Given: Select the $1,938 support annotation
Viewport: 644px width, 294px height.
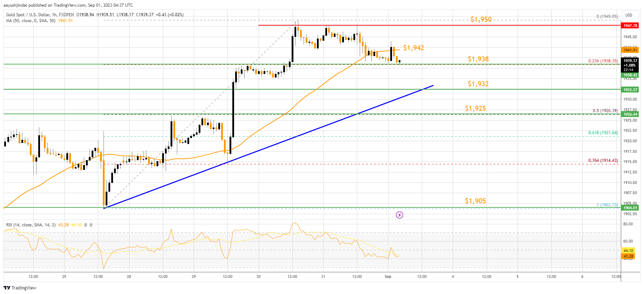Looking at the screenshot, I should [x=478, y=59].
